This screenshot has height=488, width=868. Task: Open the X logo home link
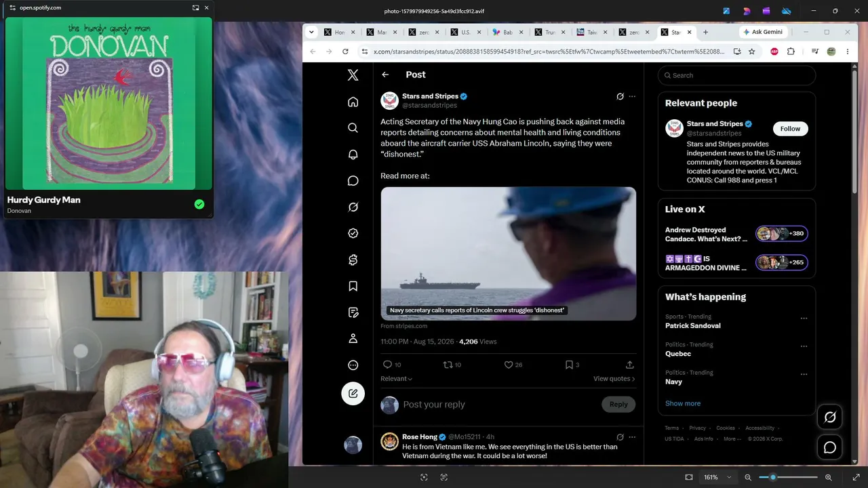pyautogui.click(x=353, y=75)
